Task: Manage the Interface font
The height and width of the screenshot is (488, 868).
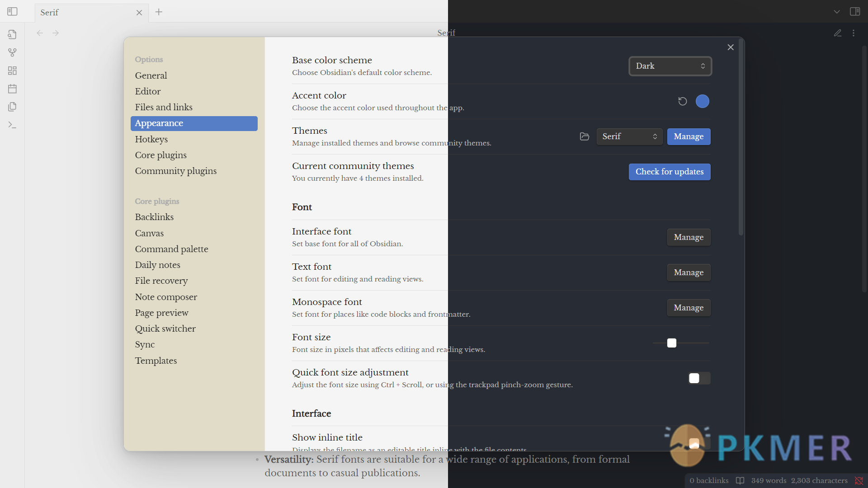Action: [689, 237]
